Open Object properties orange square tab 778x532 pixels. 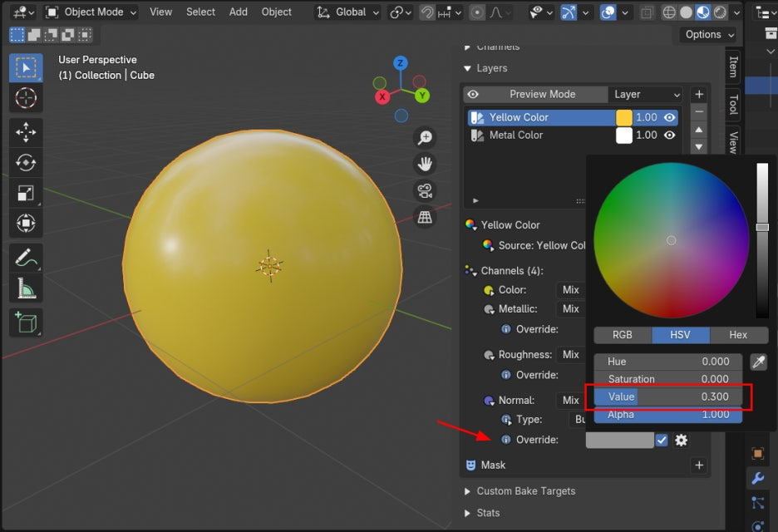[758, 453]
